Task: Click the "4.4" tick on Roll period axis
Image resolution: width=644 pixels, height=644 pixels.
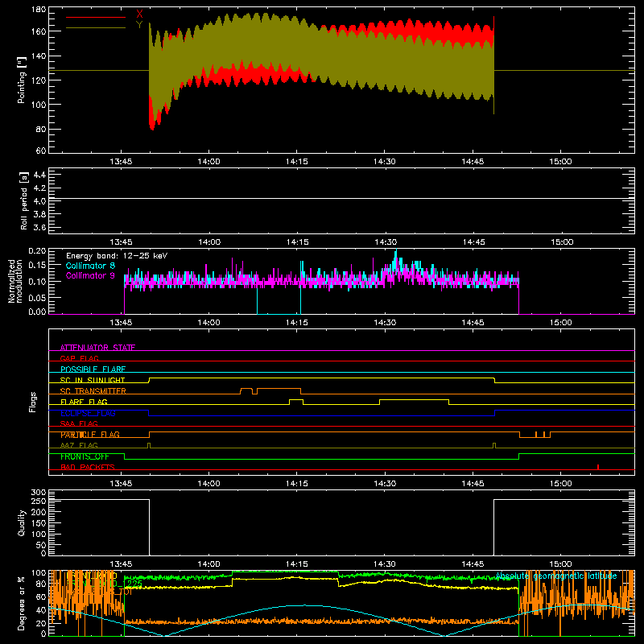Action: pos(39,175)
